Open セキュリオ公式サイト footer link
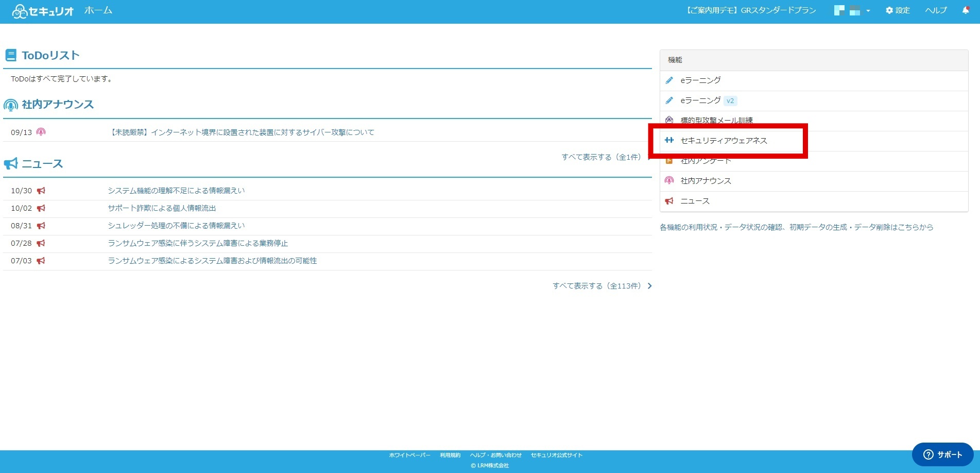This screenshot has height=473, width=980. (x=557, y=455)
